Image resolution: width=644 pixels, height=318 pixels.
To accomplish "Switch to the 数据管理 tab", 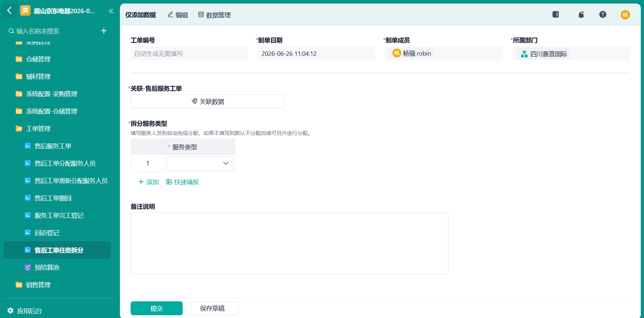I will pos(214,15).
